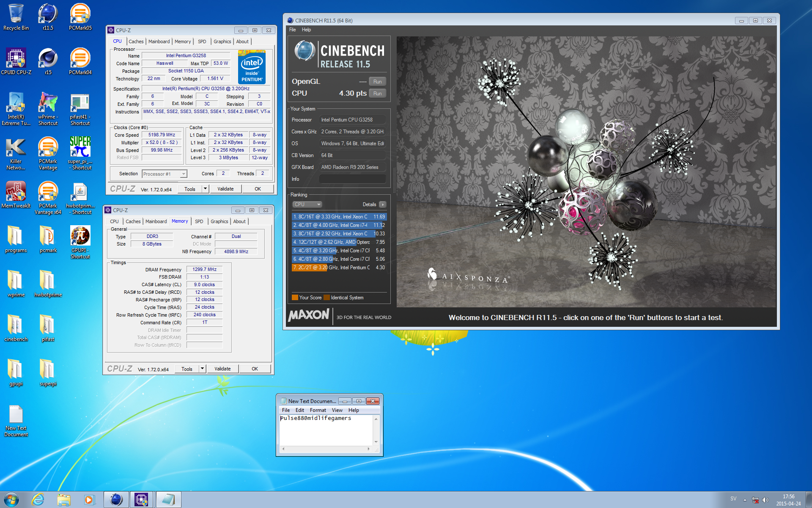Open Tools dropdown arrow in top CPU-Z

[206, 189]
